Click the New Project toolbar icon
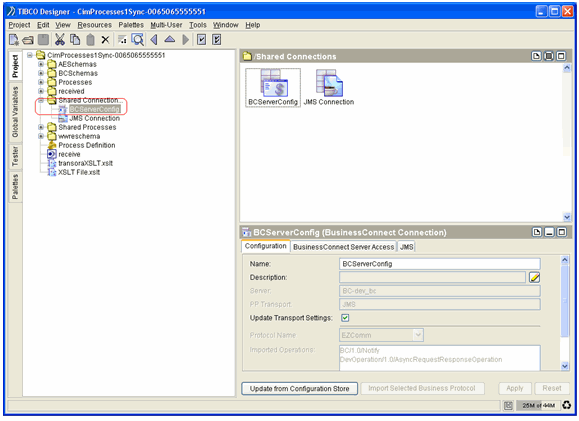Viewport: 579px width, 421px height. pos(13,40)
